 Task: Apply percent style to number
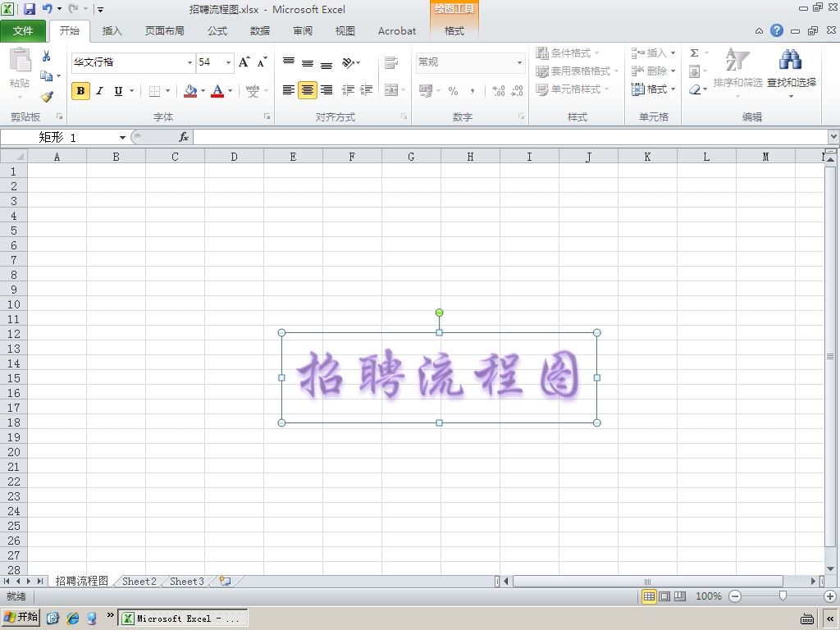(x=453, y=90)
